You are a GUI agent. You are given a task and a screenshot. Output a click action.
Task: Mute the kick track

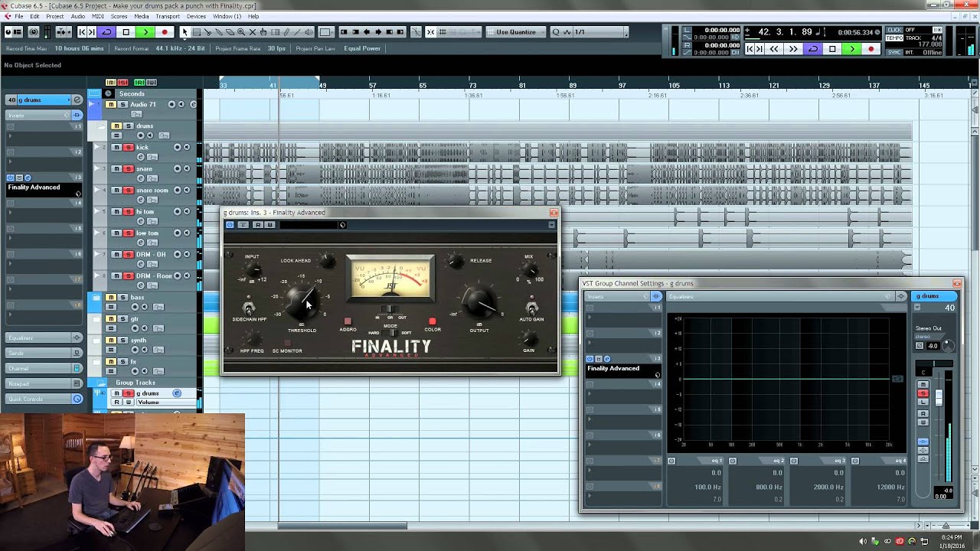[117, 147]
